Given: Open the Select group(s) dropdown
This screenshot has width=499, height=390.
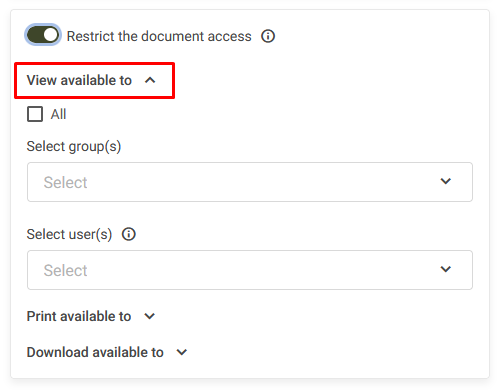Looking at the screenshot, I should [250, 182].
